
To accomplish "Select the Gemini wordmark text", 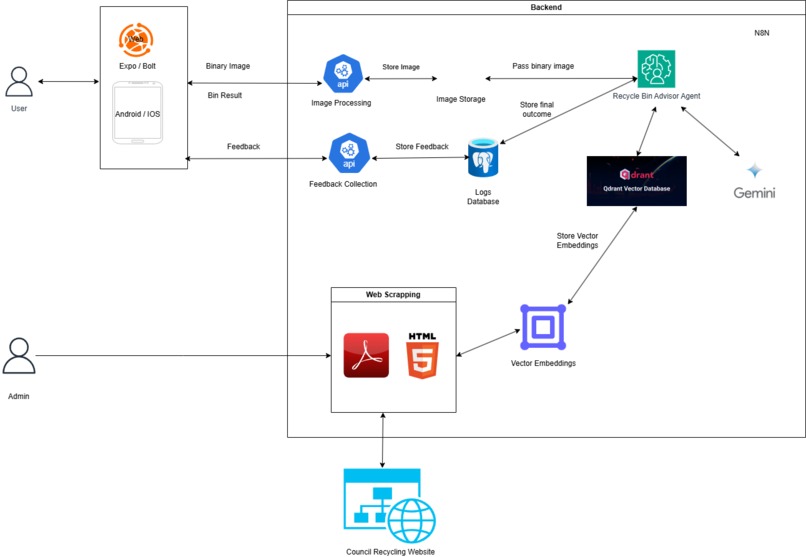I will pos(754,193).
